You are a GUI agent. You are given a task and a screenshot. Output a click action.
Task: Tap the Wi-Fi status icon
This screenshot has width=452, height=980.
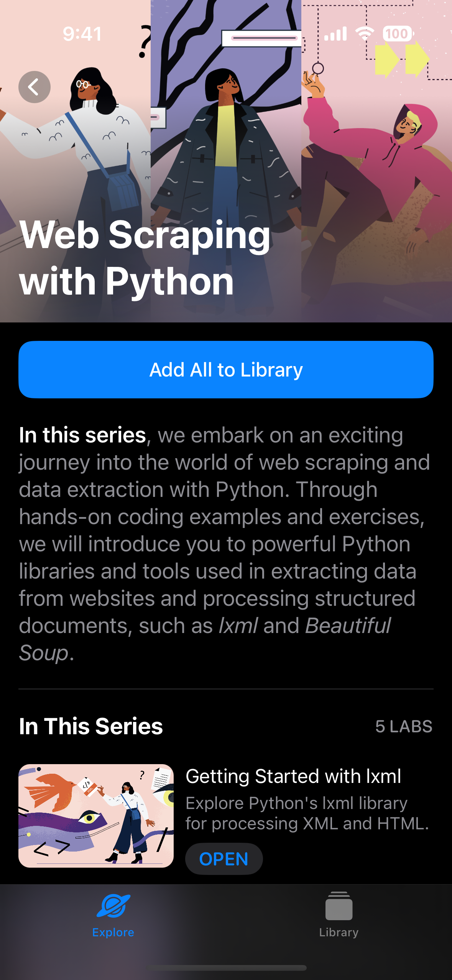pyautogui.click(x=365, y=34)
